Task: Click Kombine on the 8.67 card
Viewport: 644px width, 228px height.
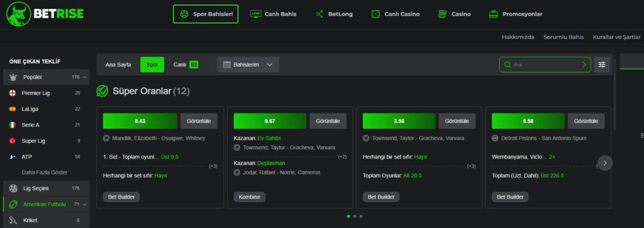Action: [x=249, y=197]
